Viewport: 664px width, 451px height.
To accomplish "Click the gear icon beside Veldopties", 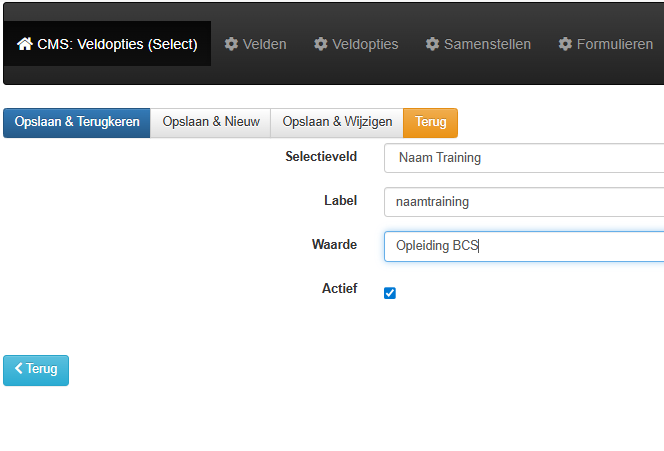I will (321, 44).
